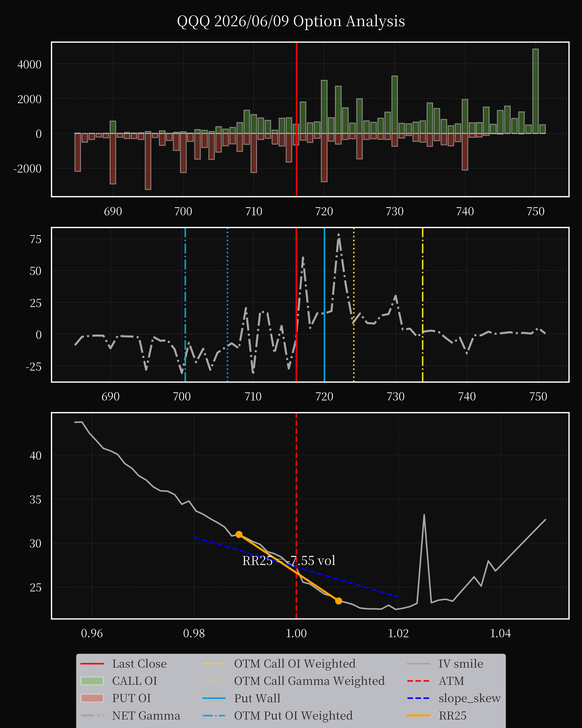The height and width of the screenshot is (728, 582).
Task: Click the chart title QQQ 2026/06/09 Option Analysis
Action: (x=291, y=21)
